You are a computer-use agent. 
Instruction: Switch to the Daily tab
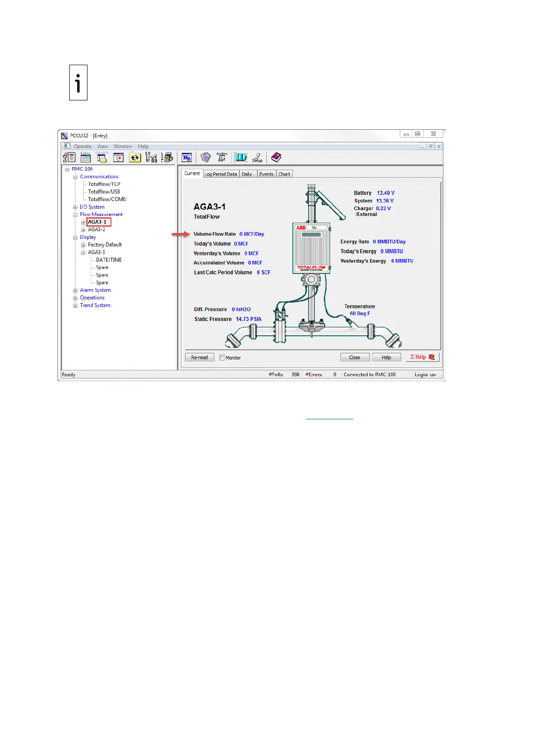coord(247,174)
